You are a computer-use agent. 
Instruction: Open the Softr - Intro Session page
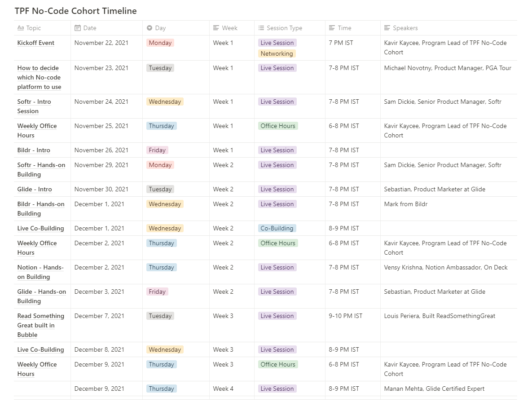click(34, 106)
